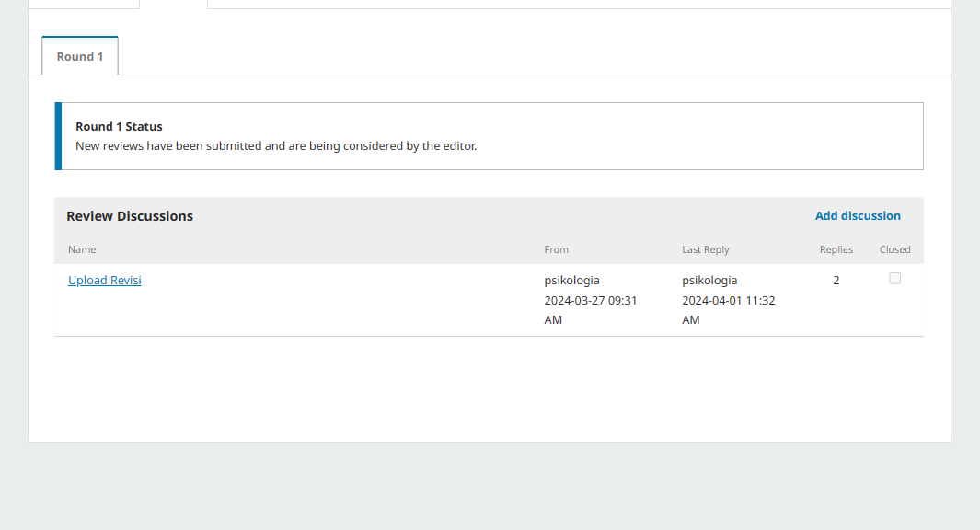Image resolution: width=980 pixels, height=530 pixels.
Task: Click the 2024-04-01 11:32 AM timestamp
Action: (x=728, y=310)
